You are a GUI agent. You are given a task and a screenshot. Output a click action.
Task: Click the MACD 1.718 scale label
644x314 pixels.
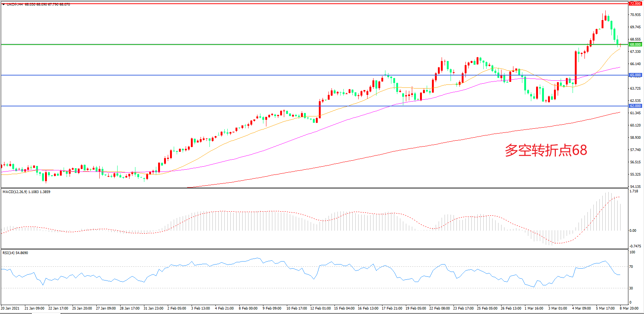(634, 191)
